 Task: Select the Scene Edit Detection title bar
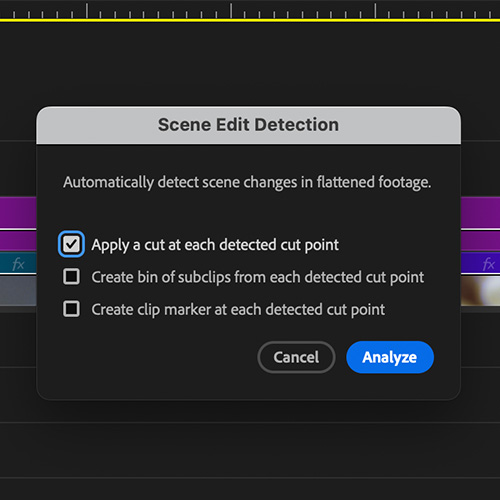point(249,125)
